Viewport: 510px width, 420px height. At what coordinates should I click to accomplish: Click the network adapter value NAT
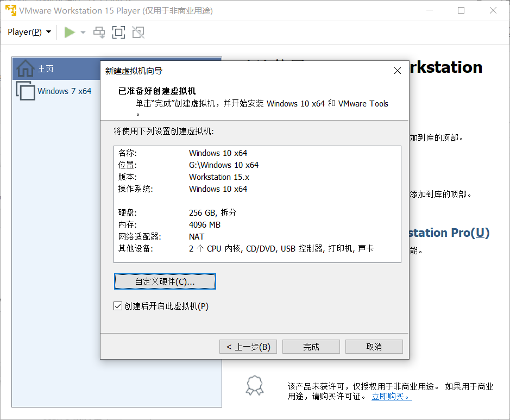[x=197, y=237]
